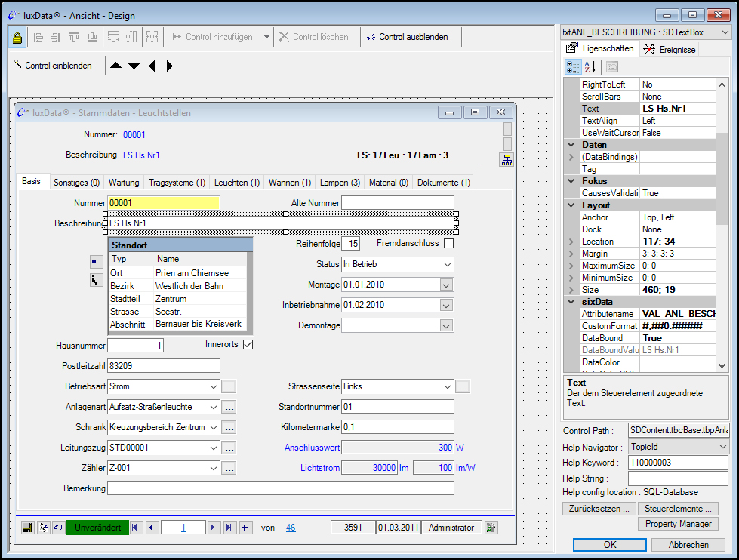Add new record with plus icon

coord(245,528)
